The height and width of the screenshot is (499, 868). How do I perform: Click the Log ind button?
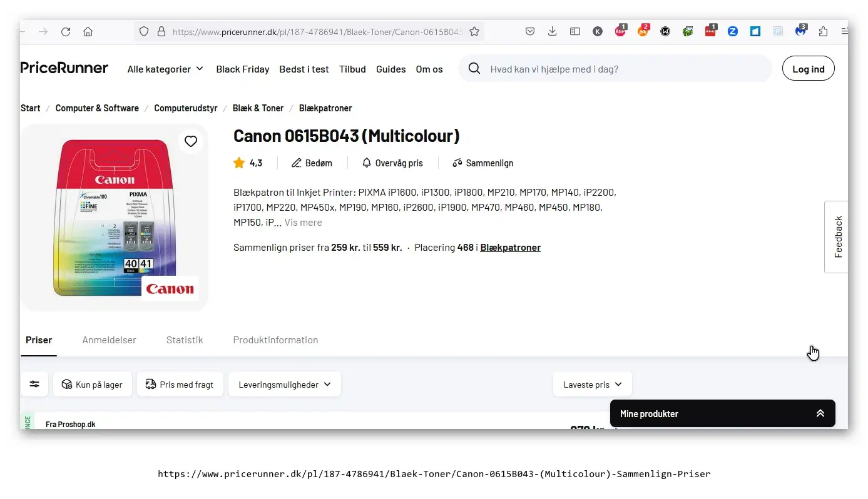pos(809,69)
